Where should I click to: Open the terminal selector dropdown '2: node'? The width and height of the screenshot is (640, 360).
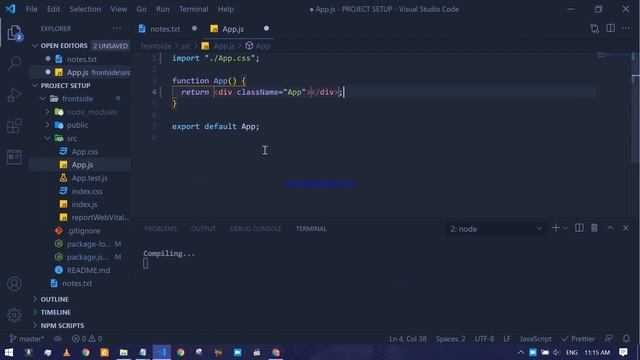[x=496, y=229]
